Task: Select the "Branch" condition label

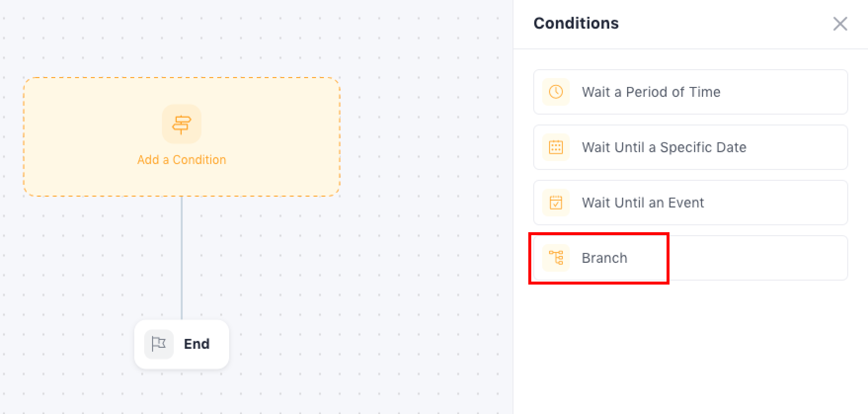Action: pyautogui.click(x=604, y=258)
